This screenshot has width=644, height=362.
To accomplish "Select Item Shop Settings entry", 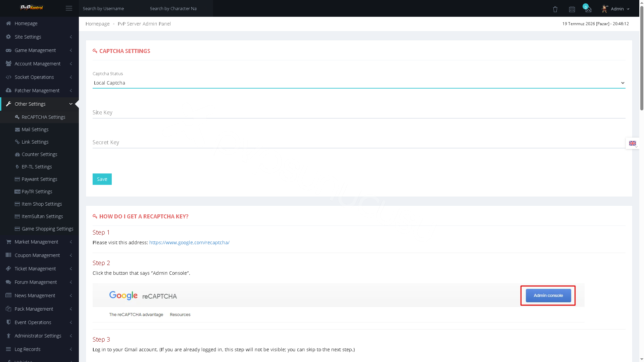I will pyautogui.click(x=39, y=204).
